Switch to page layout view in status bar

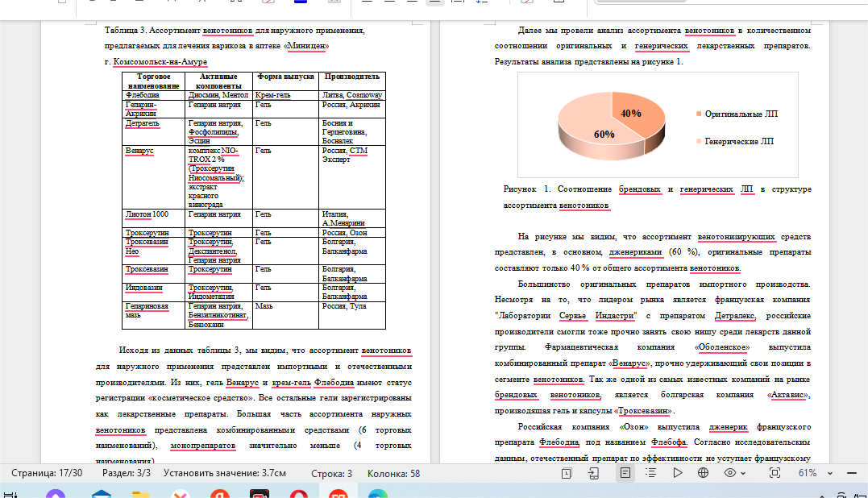pyautogui.click(x=625, y=473)
